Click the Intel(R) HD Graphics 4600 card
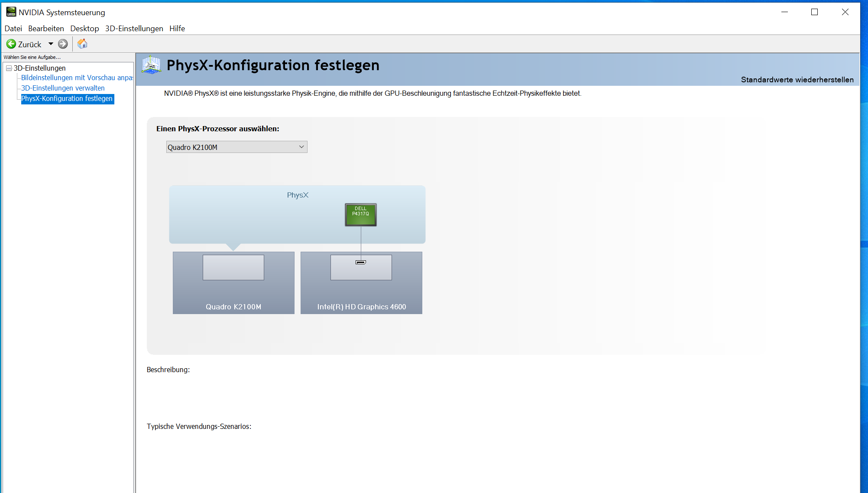Viewport: 868px width, 493px height. (x=361, y=283)
